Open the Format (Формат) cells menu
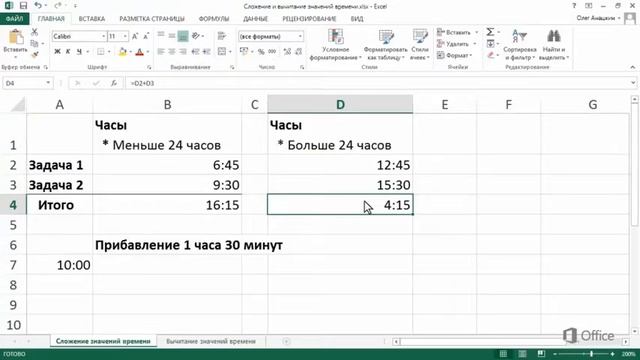This screenshot has height=360, width=640. coord(454,55)
